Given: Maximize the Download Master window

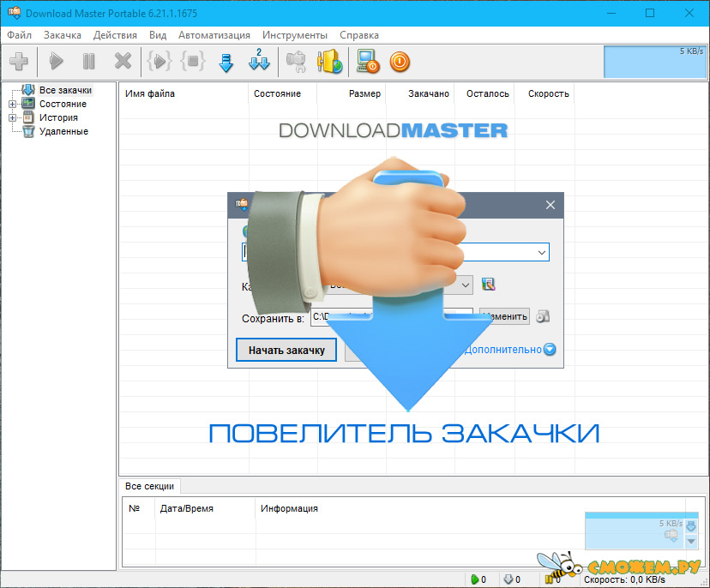Looking at the screenshot, I should tap(650, 13).
